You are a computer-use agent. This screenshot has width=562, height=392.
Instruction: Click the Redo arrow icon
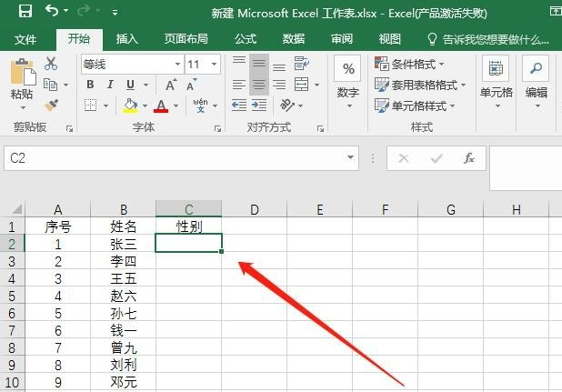click(83, 11)
